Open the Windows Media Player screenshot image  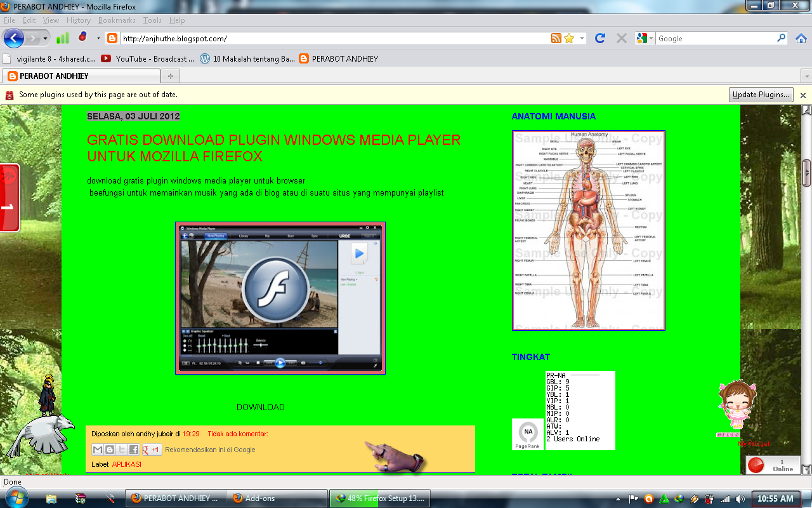pyautogui.click(x=280, y=298)
